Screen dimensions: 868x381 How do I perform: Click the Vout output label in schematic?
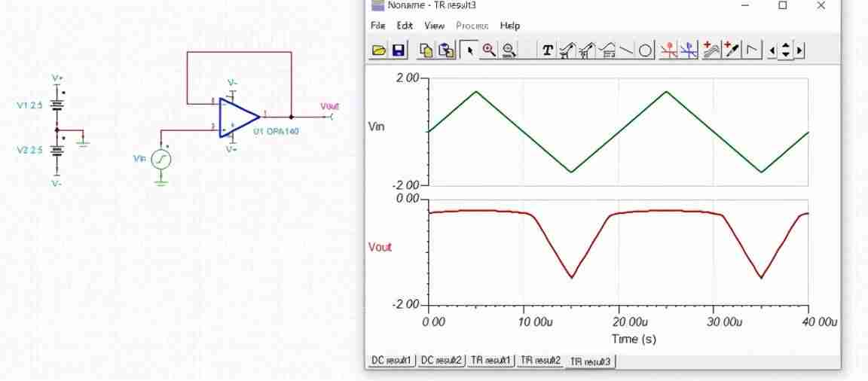pyautogui.click(x=329, y=106)
